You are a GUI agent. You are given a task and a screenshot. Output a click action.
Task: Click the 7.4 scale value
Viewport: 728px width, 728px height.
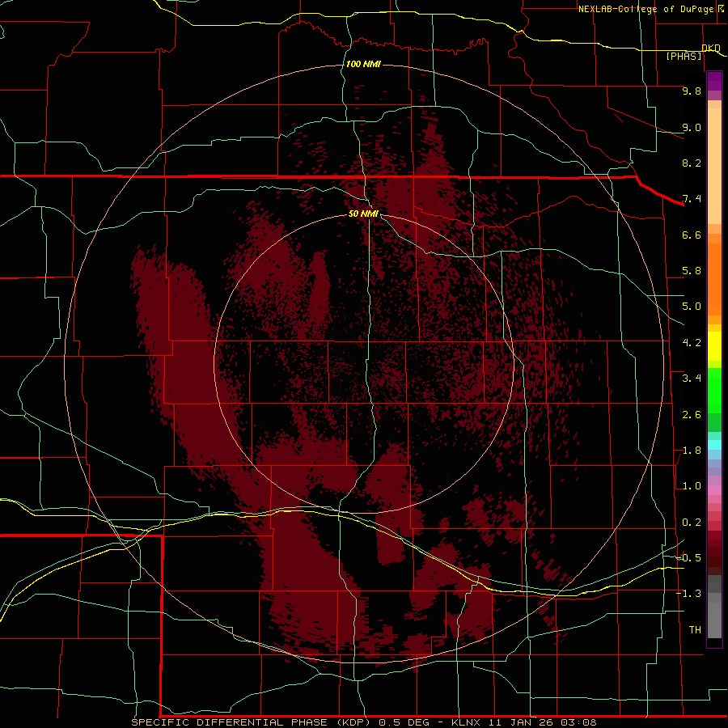[x=692, y=199]
